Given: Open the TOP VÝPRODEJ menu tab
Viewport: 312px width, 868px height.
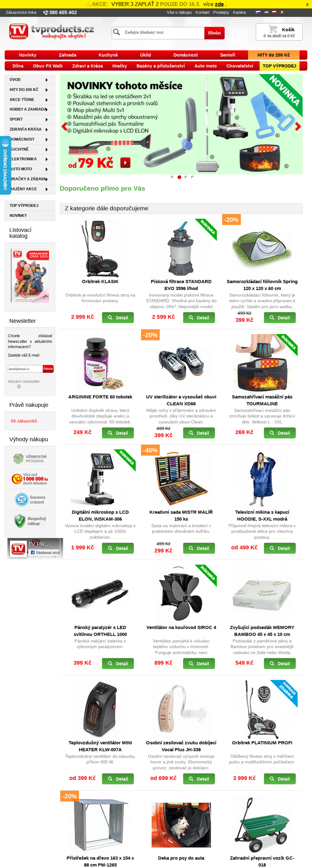Looking at the screenshot, I should click(279, 66).
